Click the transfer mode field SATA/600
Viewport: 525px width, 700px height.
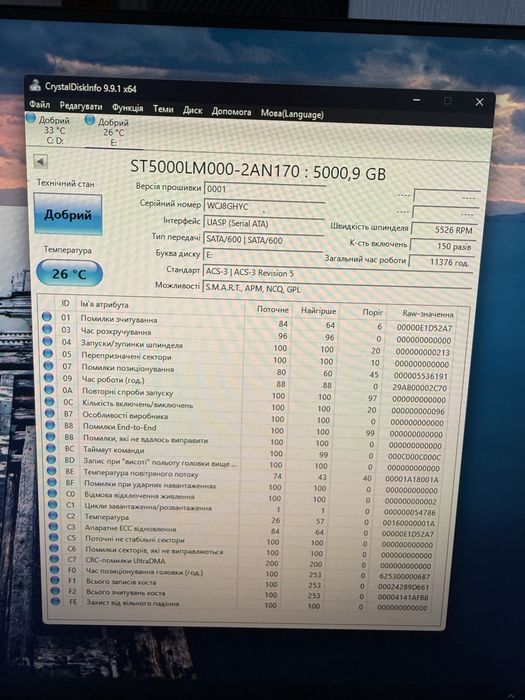[x=263, y=240]
